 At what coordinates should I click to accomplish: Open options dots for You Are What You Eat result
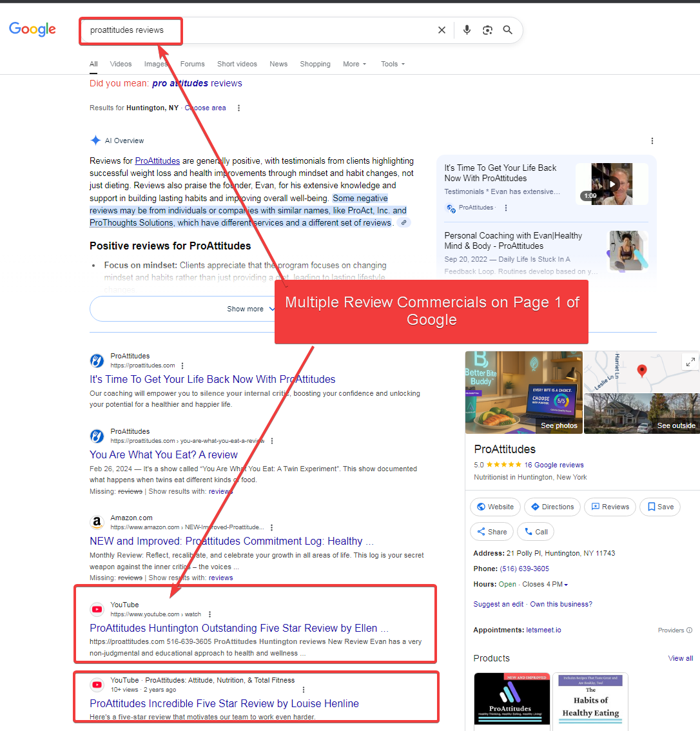(272, 441)
